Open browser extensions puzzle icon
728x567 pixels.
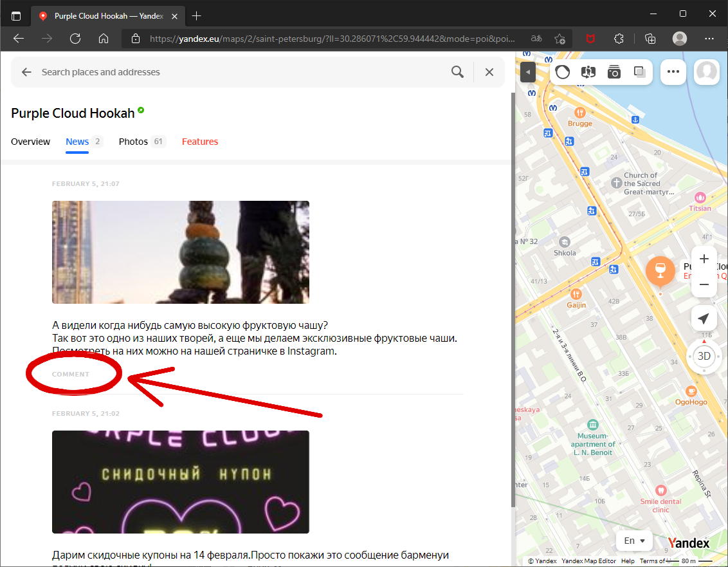[619, 39]
